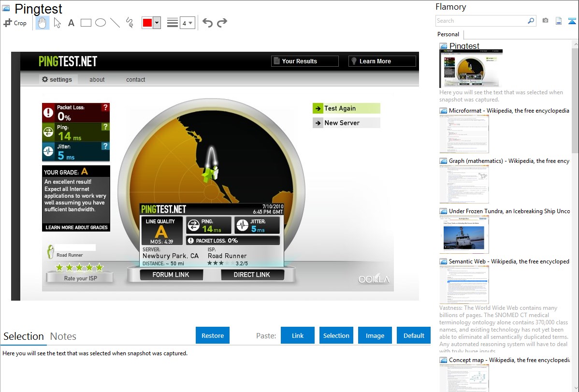579x392 pixels.
Task: Click the Packet Loss help question mark
Action: coord(105,107)
